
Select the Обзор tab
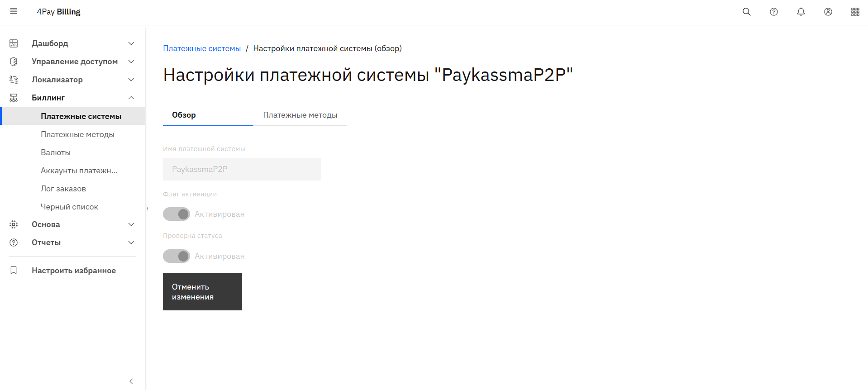tap(208, 115)
